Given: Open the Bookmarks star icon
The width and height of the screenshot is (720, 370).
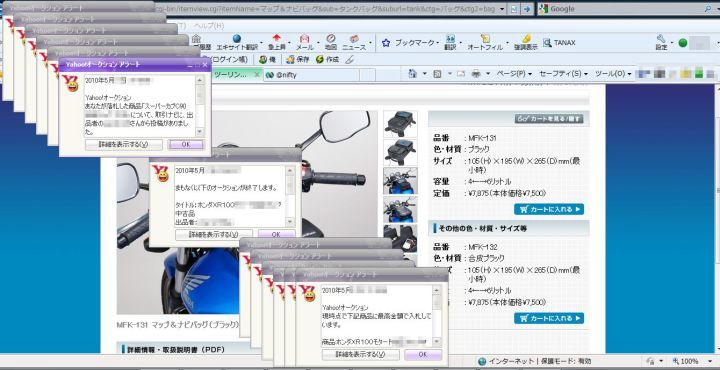Looking at the screenshot, I should point(386,43).
